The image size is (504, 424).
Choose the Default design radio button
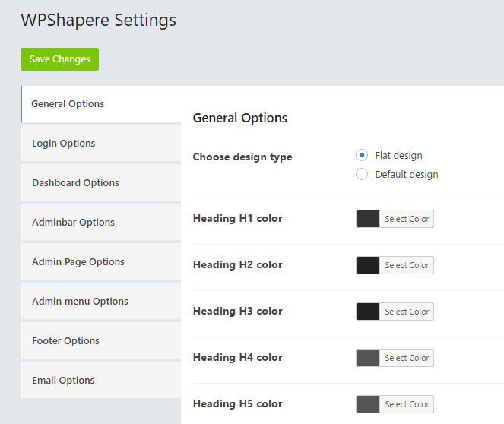[x=362, y=174]
